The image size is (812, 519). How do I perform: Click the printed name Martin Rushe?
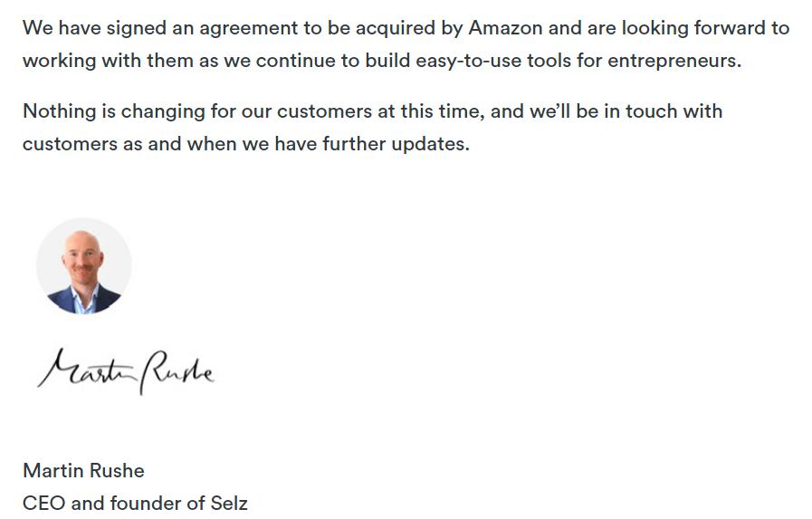pyautogui.click(x=84, y=470)
